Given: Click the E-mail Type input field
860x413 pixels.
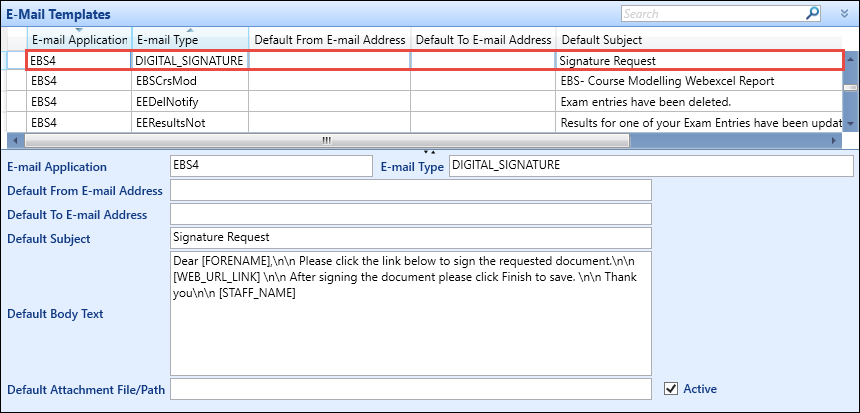Looking at the screenshot, I should [651, 166].
